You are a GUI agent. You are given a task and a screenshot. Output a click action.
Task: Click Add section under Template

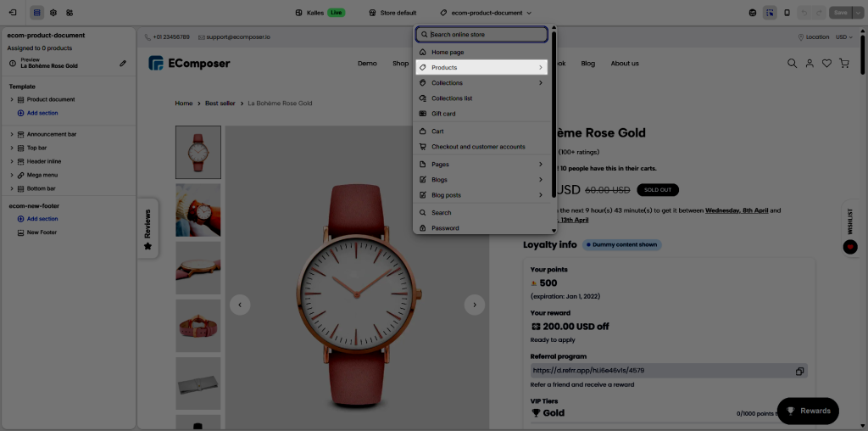pos(42,113)
